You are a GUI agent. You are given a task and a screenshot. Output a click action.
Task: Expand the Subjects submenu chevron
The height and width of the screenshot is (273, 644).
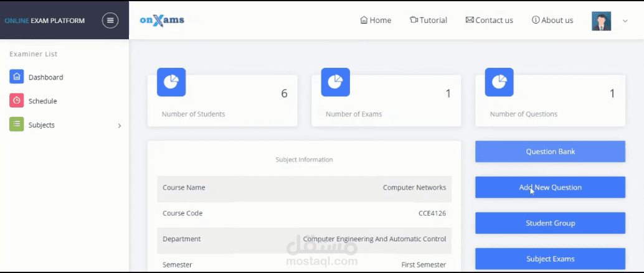[x=119, y=126]
